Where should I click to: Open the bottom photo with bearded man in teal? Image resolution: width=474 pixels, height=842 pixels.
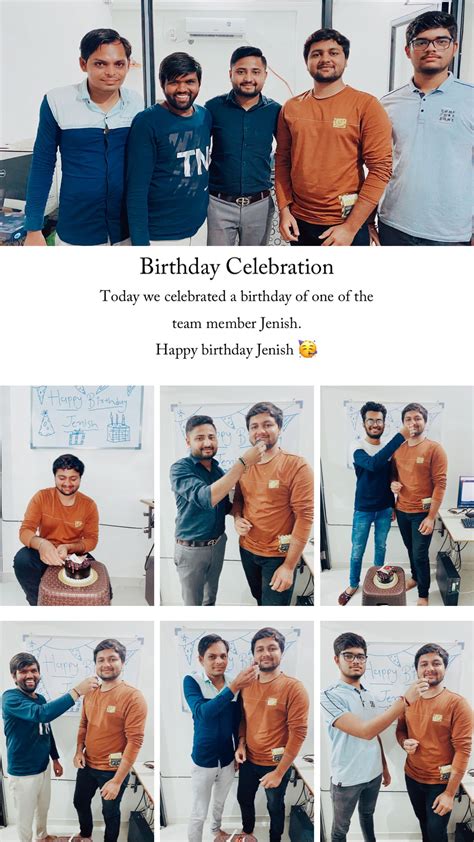click(77, 731)
